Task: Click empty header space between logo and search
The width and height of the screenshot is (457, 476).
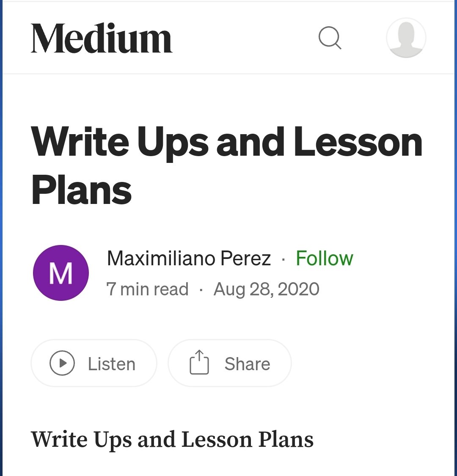Action: (x=245, y=38)
